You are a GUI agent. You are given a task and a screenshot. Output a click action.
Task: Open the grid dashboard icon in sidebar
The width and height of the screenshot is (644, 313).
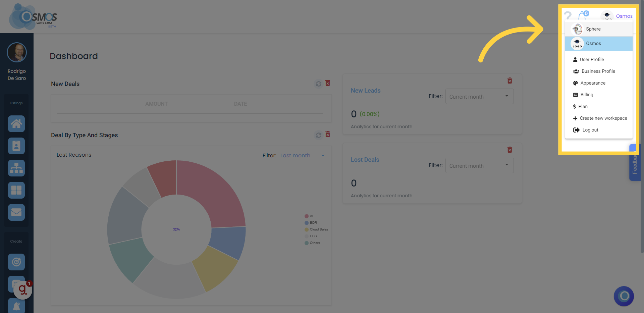(x=16, y=190)
